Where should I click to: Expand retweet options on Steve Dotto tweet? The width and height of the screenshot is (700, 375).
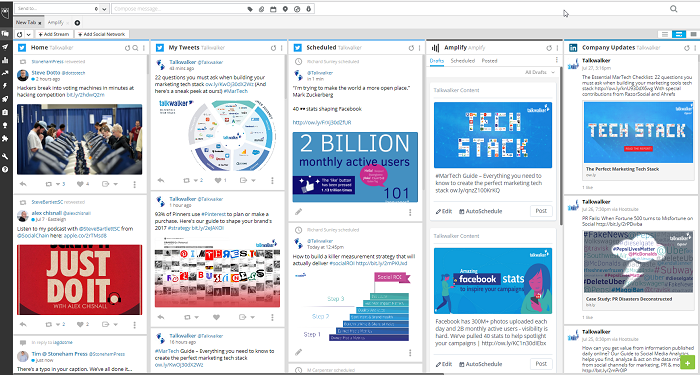[58, 184]
